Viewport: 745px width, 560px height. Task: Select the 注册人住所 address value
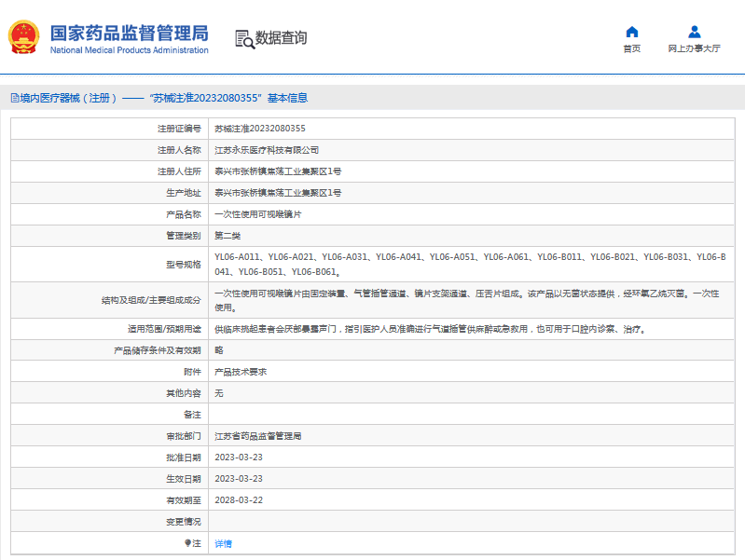278,171
